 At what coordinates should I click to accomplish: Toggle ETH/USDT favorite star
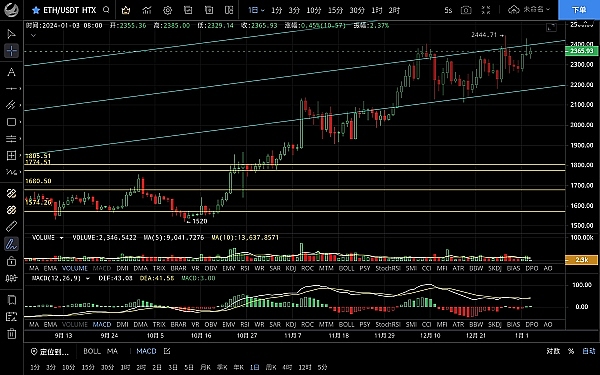(36, 10)
